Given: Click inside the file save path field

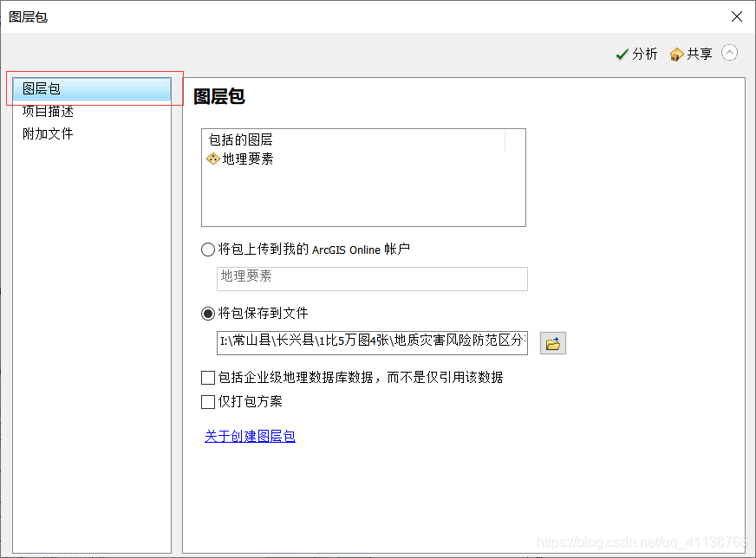Looking at the screenshot, I should (x=371, y=343).
